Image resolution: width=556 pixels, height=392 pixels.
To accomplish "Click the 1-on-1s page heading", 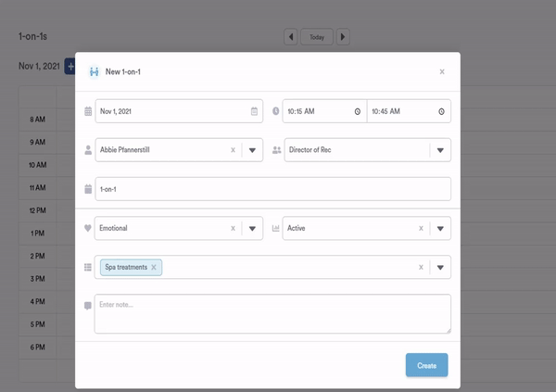I will [32, 36].
